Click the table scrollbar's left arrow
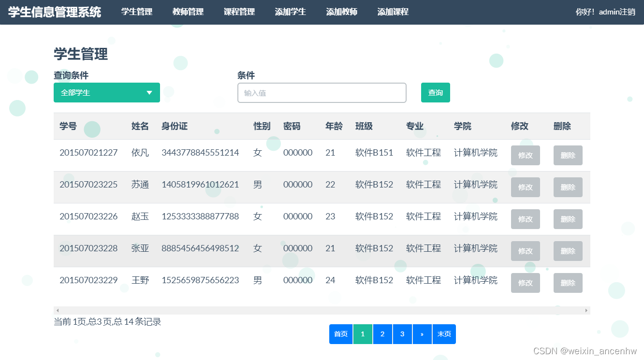Viewport: 644px width, 360px height. [58, 310]
